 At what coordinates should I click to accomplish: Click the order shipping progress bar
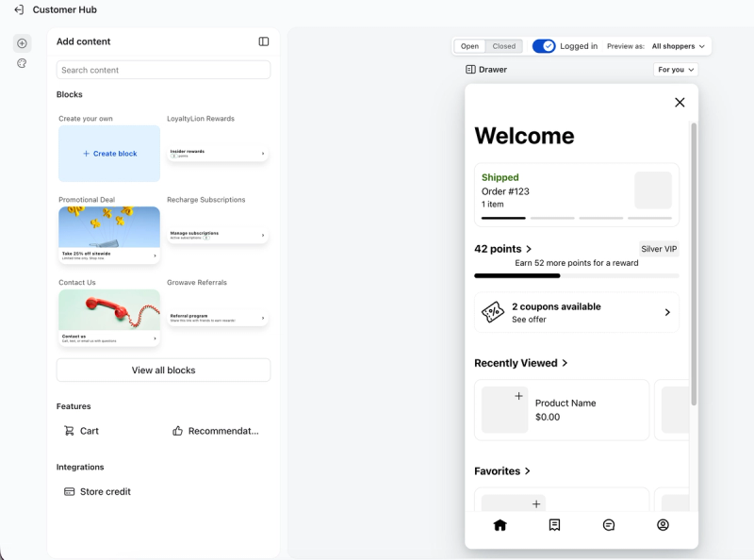[577, 218]
